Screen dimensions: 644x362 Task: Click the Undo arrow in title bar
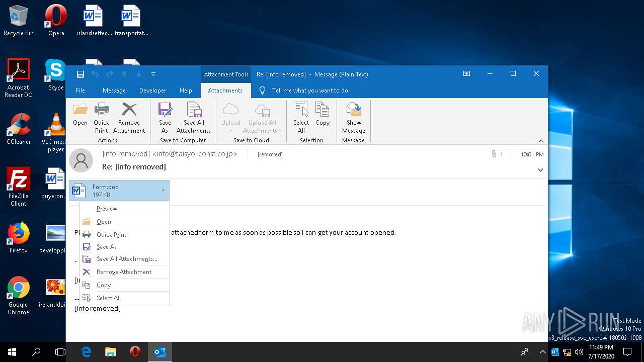coord(95,74)
